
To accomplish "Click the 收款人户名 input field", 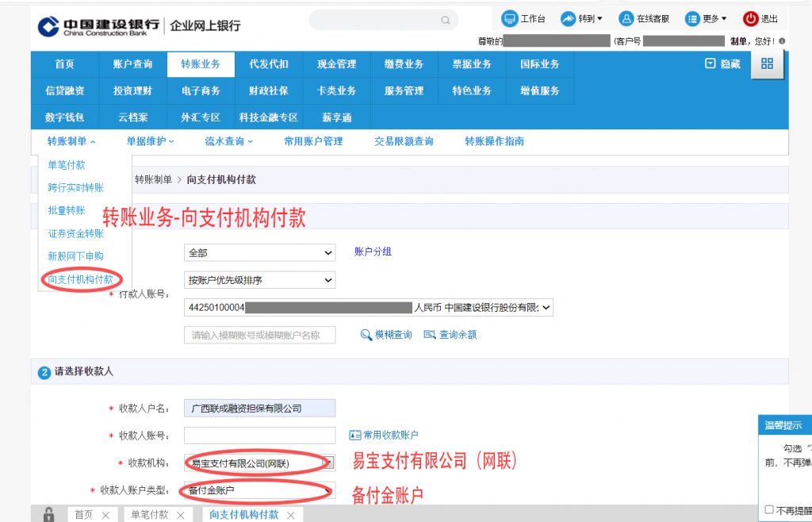I will pos(259,408).
